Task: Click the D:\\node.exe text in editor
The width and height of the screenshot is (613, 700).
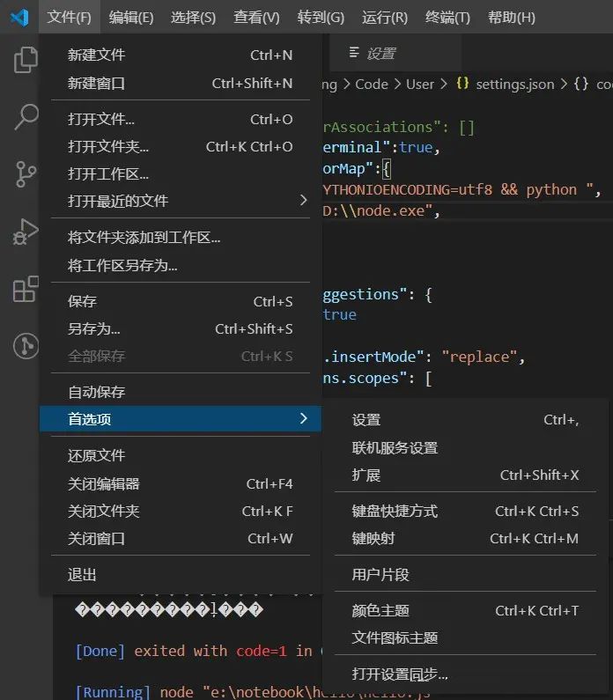Action: 378,210
